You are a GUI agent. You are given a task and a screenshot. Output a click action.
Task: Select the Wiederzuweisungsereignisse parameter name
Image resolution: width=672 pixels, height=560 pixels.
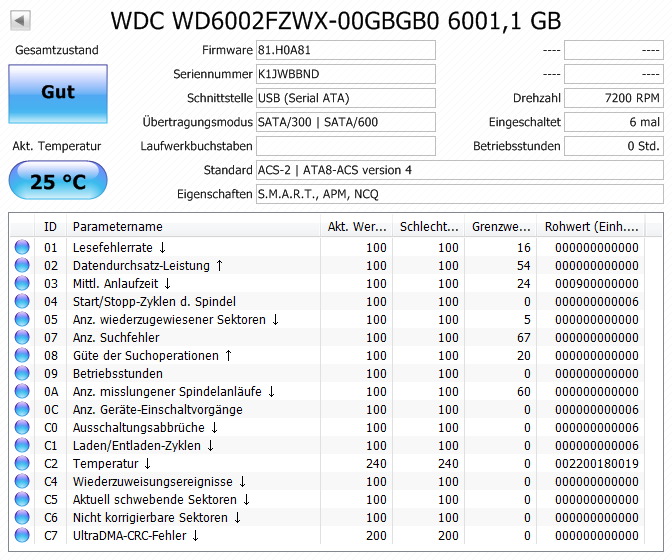pyautogui.click(x=159, y=482)
